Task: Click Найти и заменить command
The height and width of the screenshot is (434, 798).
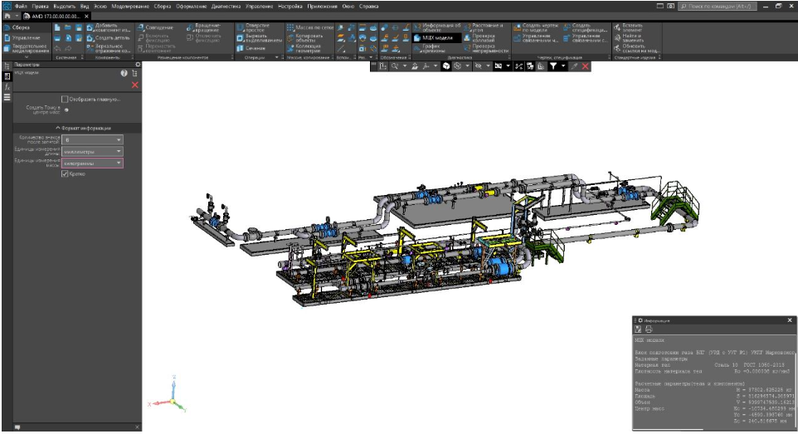Action: [628, 38]
